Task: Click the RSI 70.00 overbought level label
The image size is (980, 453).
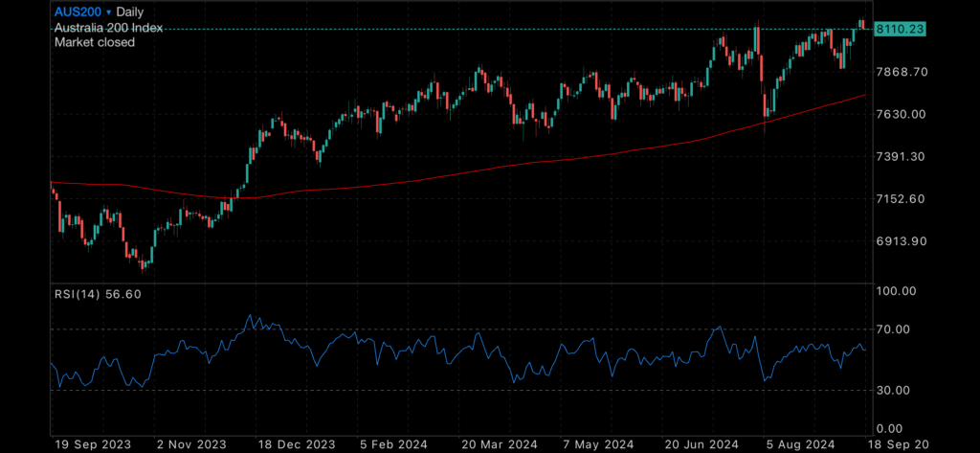Action: (894, 329)
